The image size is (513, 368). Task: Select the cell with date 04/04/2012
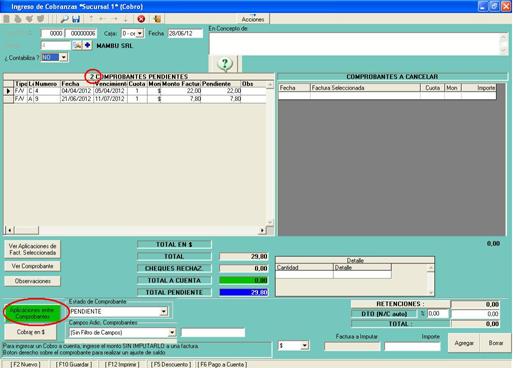click(77, 91)
